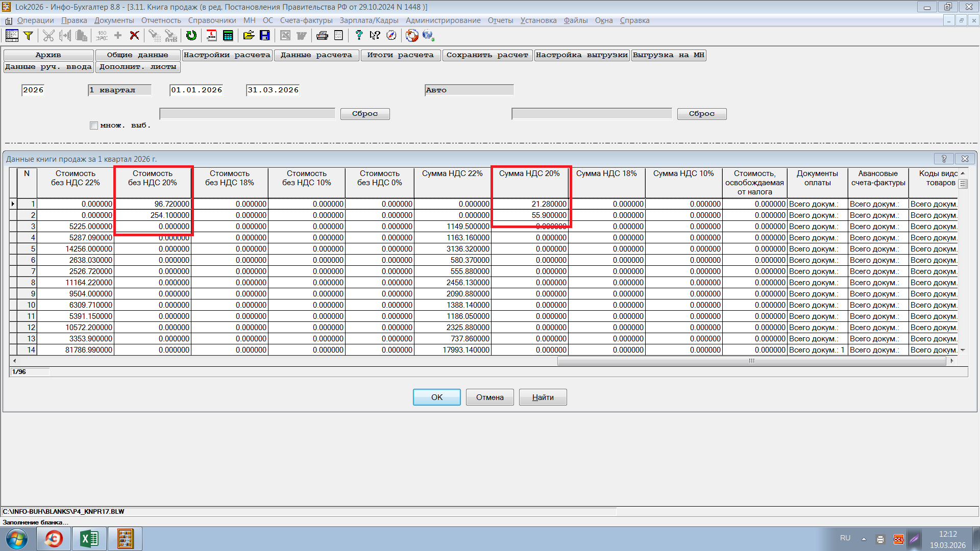Open the green calculator icon
This screenshot has height=551, width=980.
pos(228,35)
